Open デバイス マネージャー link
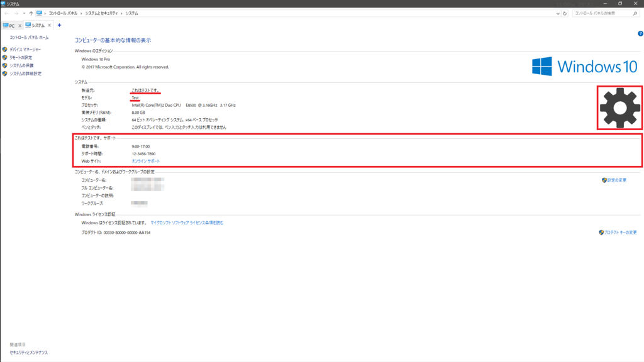Screen dimensions: 644x362 coord(25,49)
